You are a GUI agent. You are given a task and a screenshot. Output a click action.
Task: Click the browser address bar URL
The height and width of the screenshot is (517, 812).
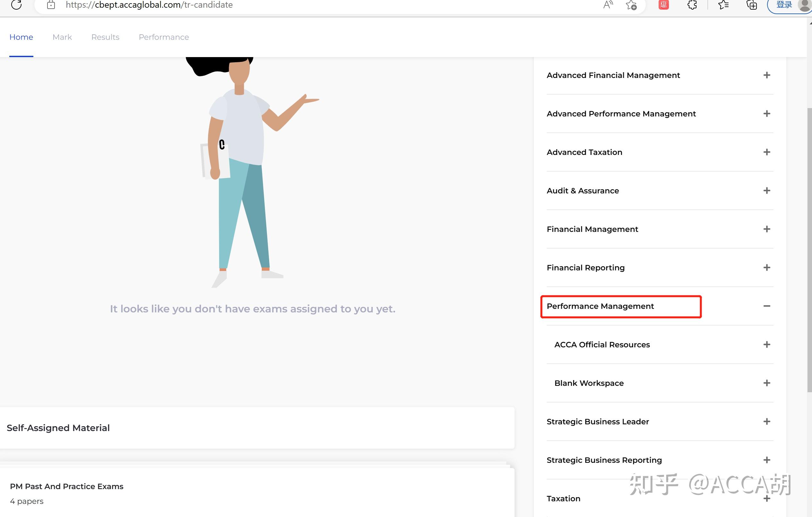149,5
